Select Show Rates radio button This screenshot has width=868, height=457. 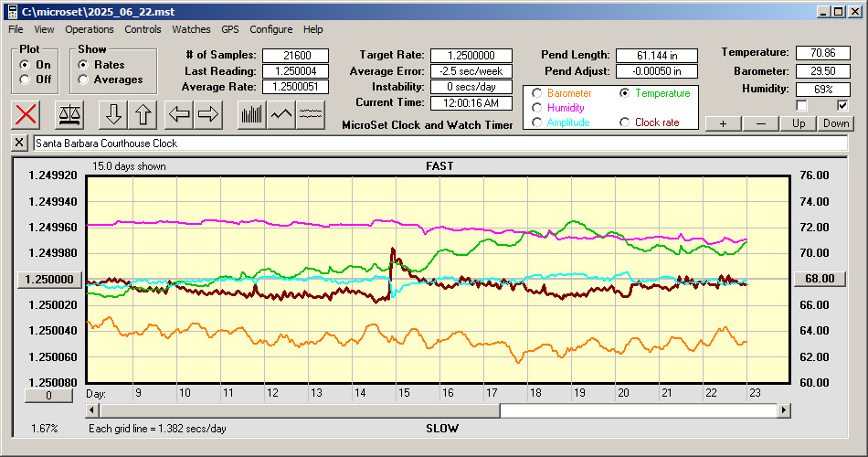(83, 65)
